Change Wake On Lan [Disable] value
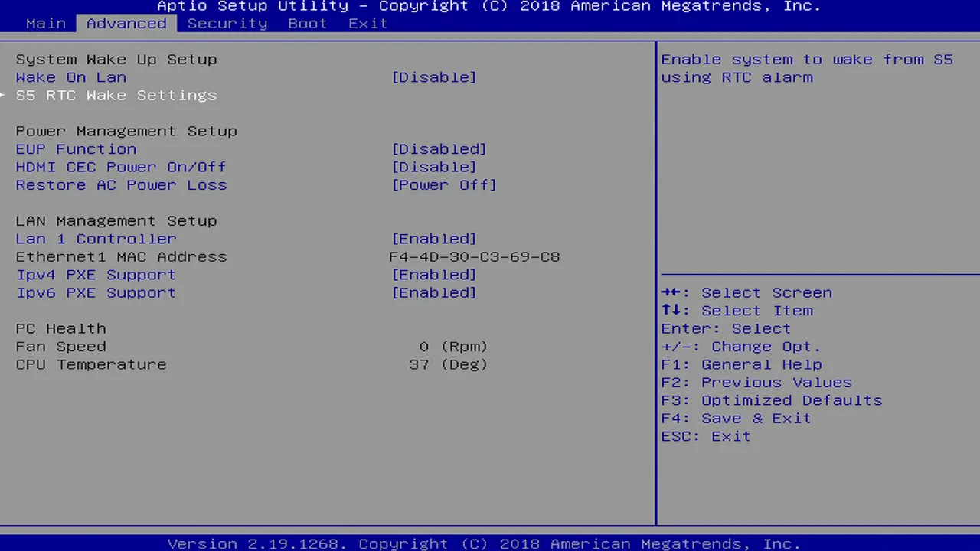The width and height of the screenshot is (980, 551). pos(434,77)
